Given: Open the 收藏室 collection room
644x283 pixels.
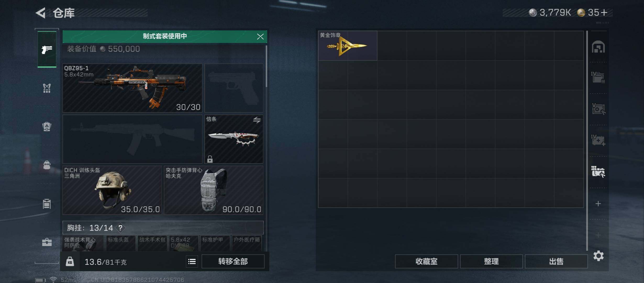Looking at the screenshot, I should (x=426, y=262).
